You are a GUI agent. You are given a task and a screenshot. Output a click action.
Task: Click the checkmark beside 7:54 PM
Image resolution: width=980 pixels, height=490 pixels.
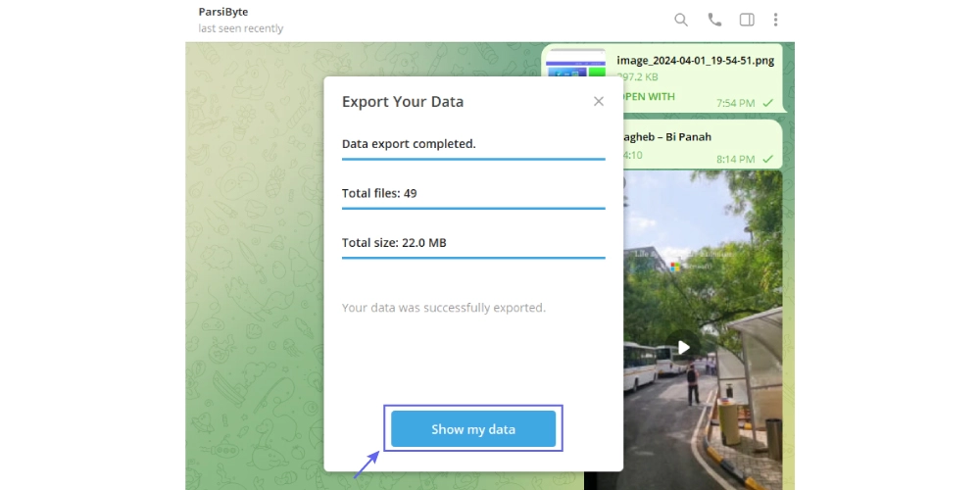(x=768, y=103)
